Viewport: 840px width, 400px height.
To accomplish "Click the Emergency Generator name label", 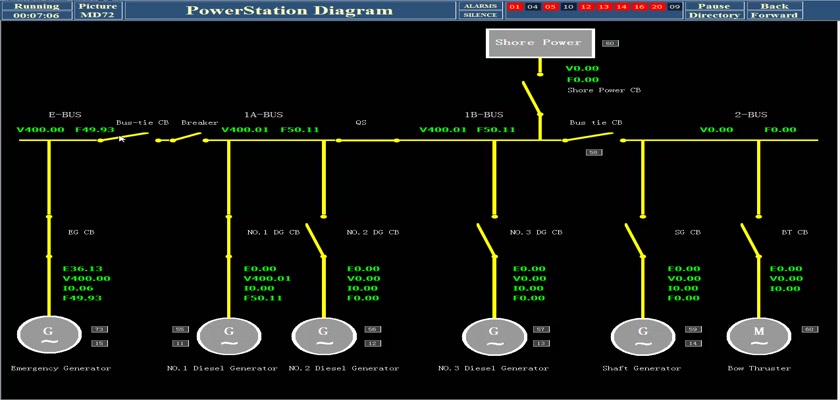I will tap(61, 368).
